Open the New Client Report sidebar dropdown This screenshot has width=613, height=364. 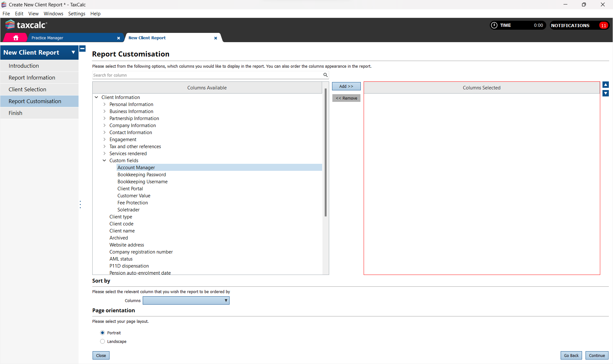(73, 52)
